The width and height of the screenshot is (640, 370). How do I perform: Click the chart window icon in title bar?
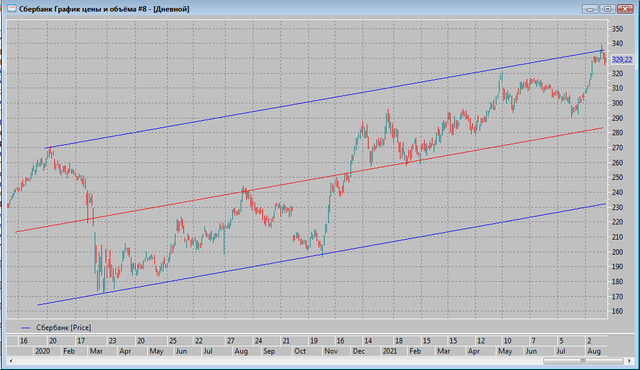click(x=12, y=8)
